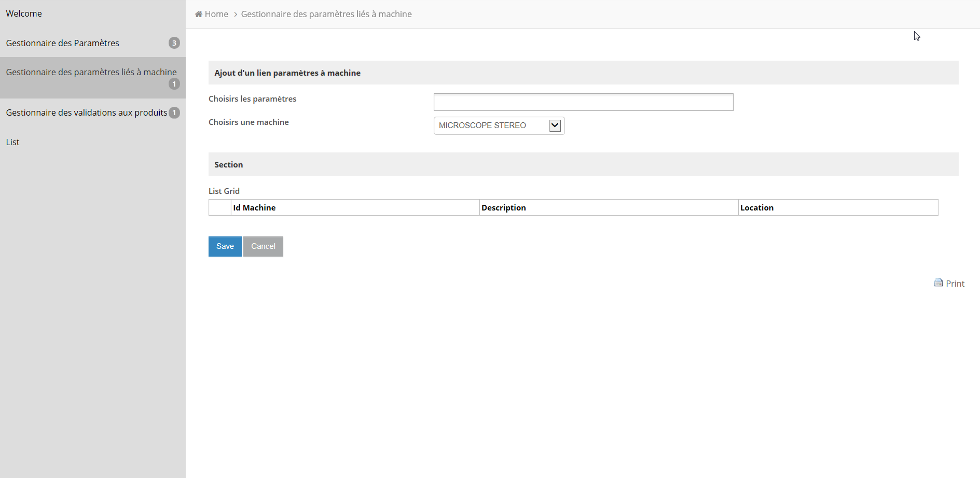Select Gestionnaire des paramètres liés à machine
Screen dimensions: 980x478
[93, 78]
